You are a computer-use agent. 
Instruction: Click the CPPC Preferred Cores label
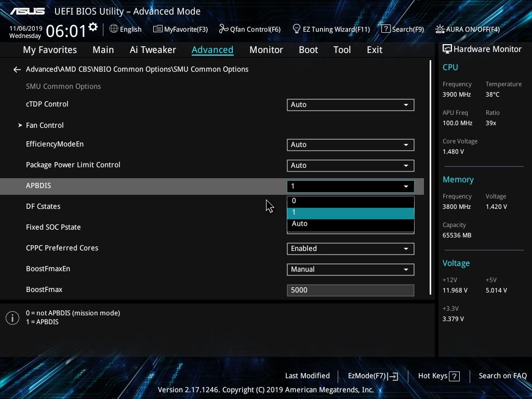click(x=62, y=248)
